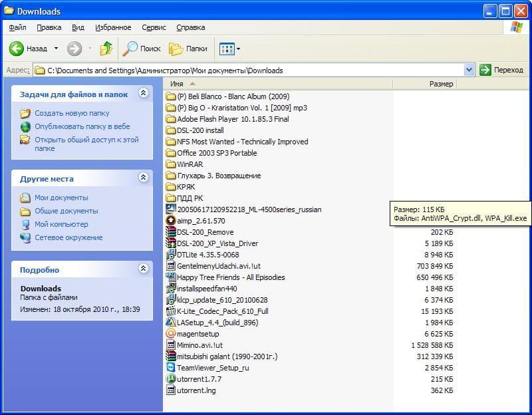Go to Общие документы

click(x=66, y=211)
